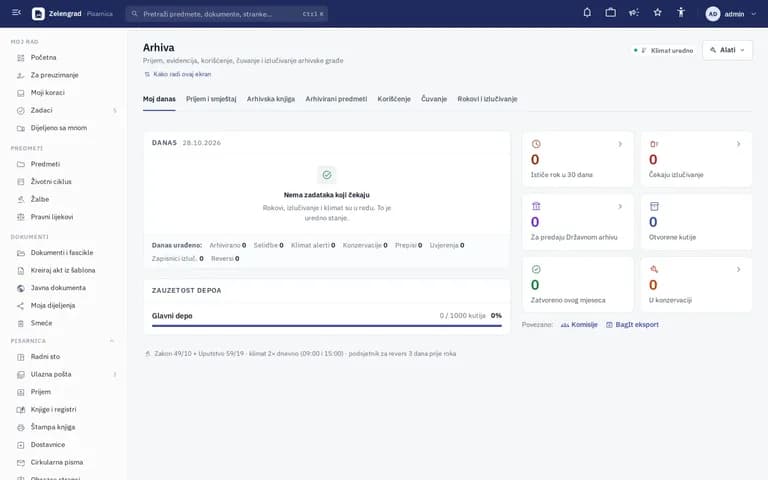
Task: Open announcements megaphone icon
Action: [634, 13]
